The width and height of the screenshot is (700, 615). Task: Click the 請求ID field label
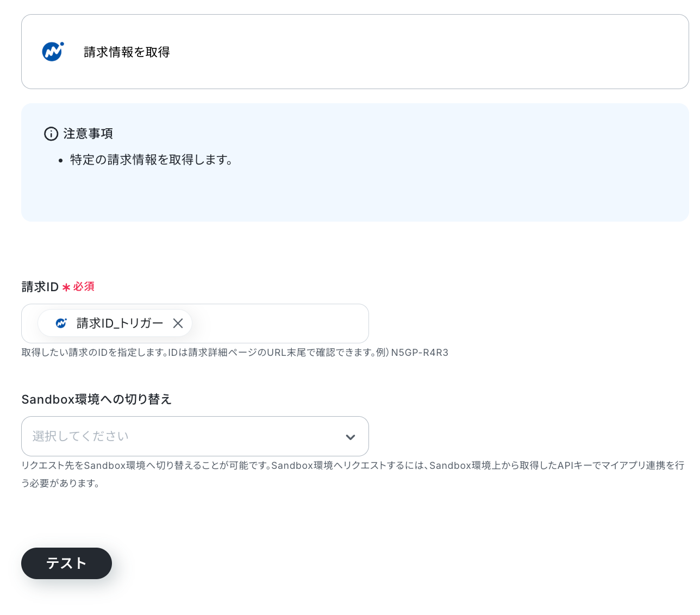tap(40, 287)
